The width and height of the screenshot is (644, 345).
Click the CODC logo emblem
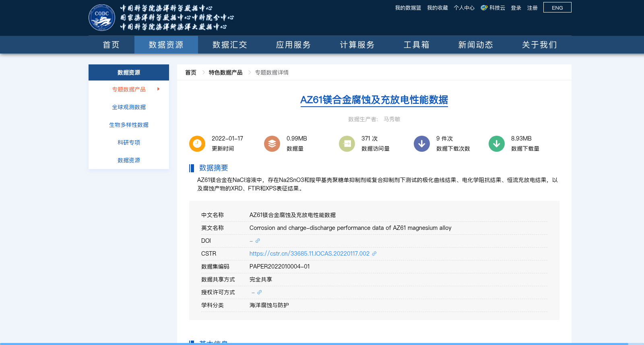click(x=102, y=17)
